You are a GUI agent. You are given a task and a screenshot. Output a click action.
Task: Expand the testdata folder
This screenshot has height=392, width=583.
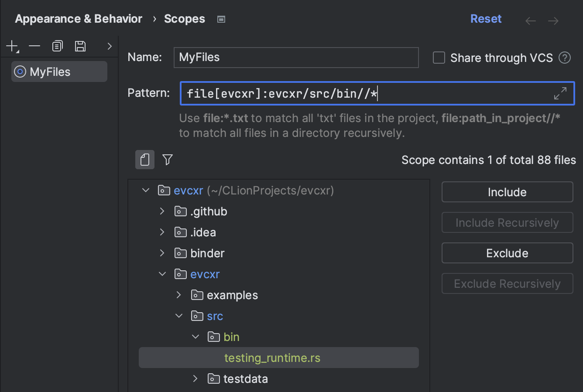[195, 379]
